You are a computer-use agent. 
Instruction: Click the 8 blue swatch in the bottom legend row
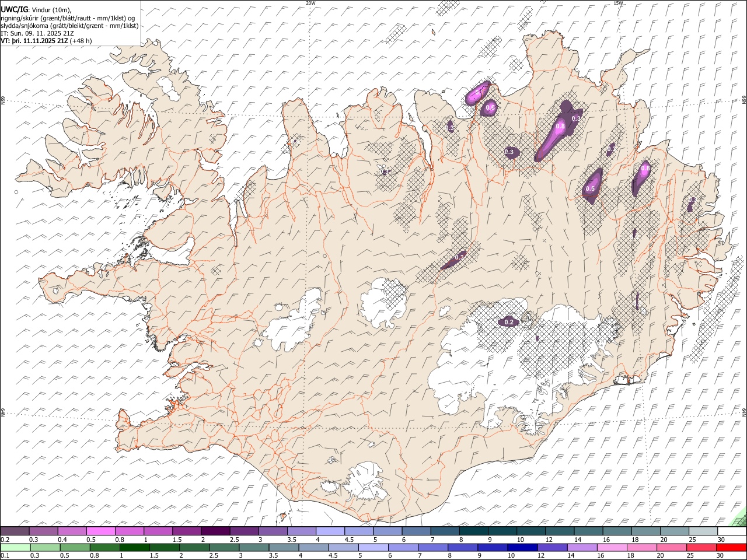(462, 548)
